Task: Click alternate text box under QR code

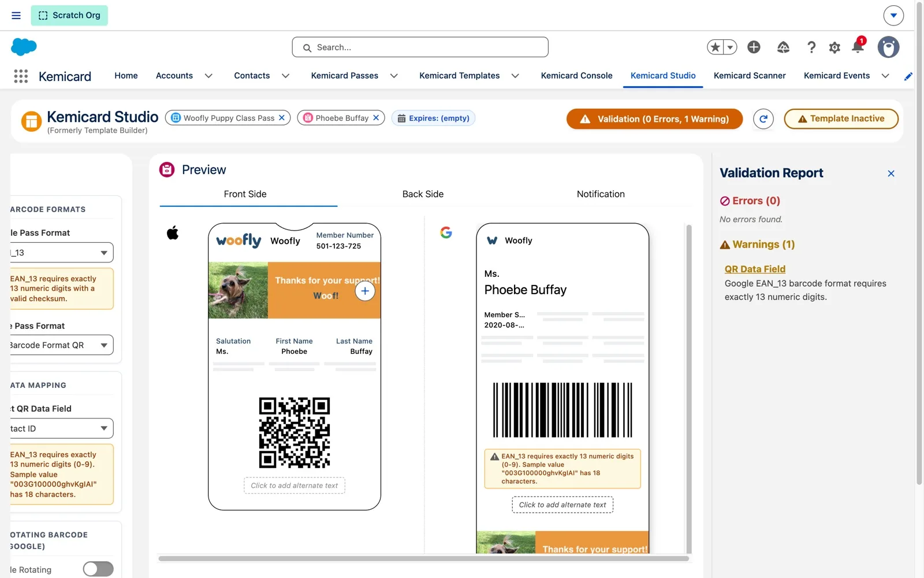Action: click(295, 486)
